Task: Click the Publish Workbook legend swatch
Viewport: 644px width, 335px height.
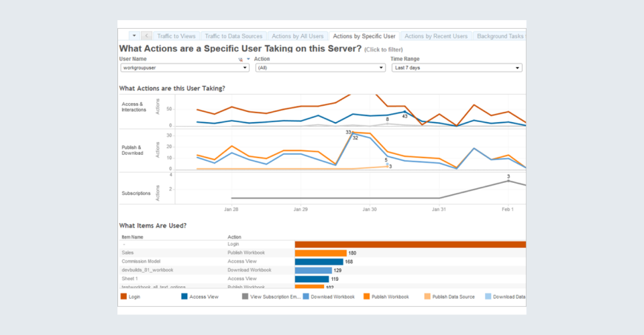Action: (366, 295)
